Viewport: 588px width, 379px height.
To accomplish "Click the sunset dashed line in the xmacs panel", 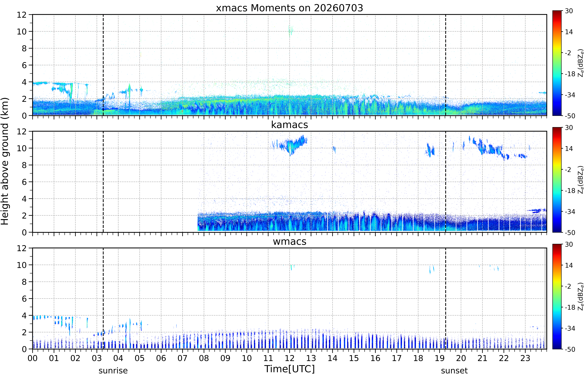I will pyautogui.click(x=446, y=65).
